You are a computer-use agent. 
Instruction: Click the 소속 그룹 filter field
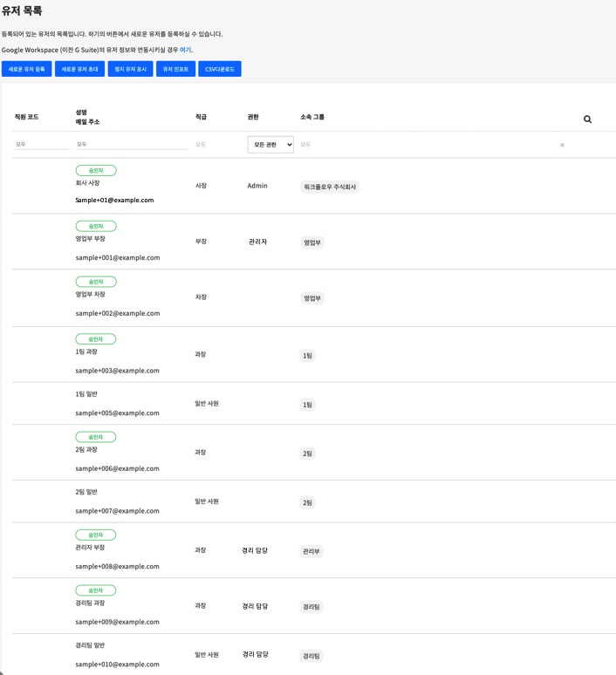pos(419,145)
